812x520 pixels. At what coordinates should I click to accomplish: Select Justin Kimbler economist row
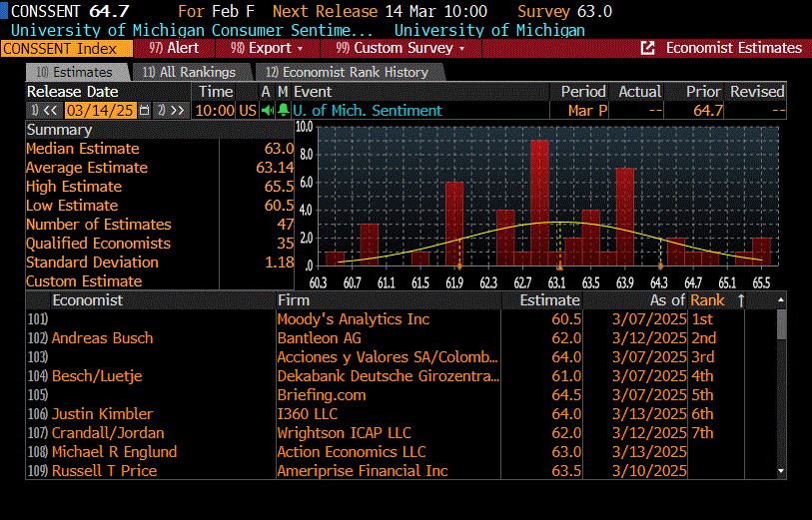pos(402,414)
